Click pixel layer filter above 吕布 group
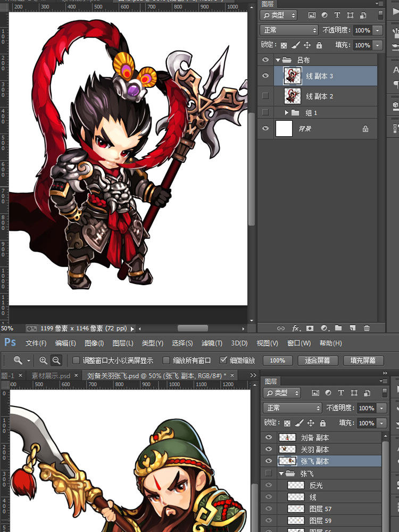This screenshot has width=399, height=532. pyautogui.click(x=312, y=15)
